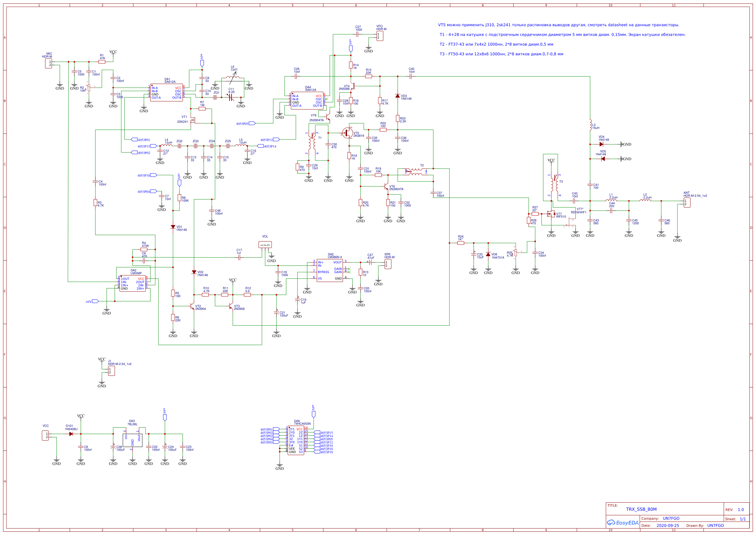Select the DA1 SA612A mixer chip symbol
The image size is (756, 535).
166,93
